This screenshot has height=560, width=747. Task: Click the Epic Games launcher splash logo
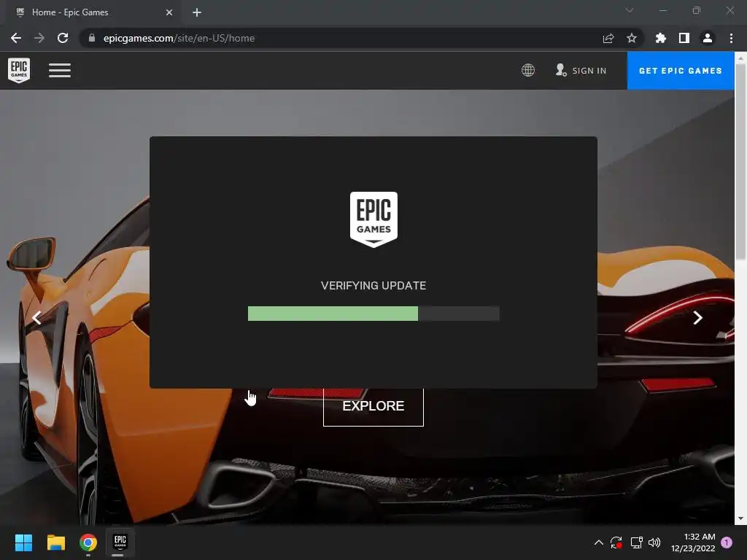point(373,219)
